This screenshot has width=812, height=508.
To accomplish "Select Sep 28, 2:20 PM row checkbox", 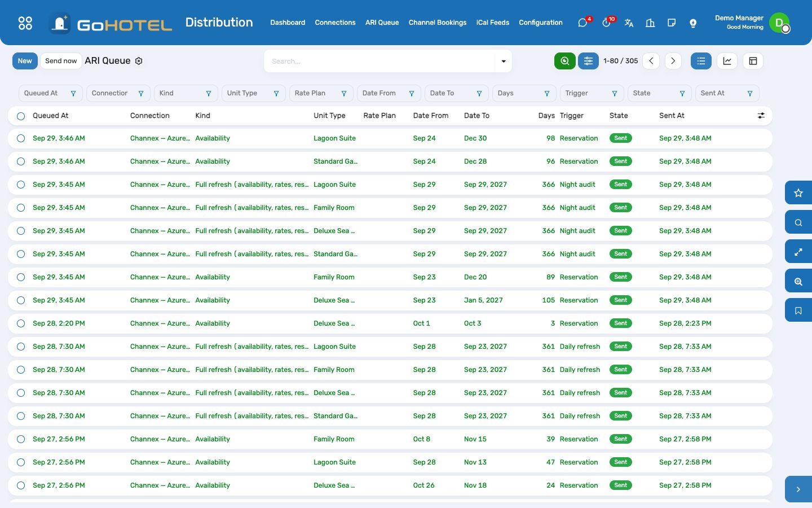I will coord(21,323).
